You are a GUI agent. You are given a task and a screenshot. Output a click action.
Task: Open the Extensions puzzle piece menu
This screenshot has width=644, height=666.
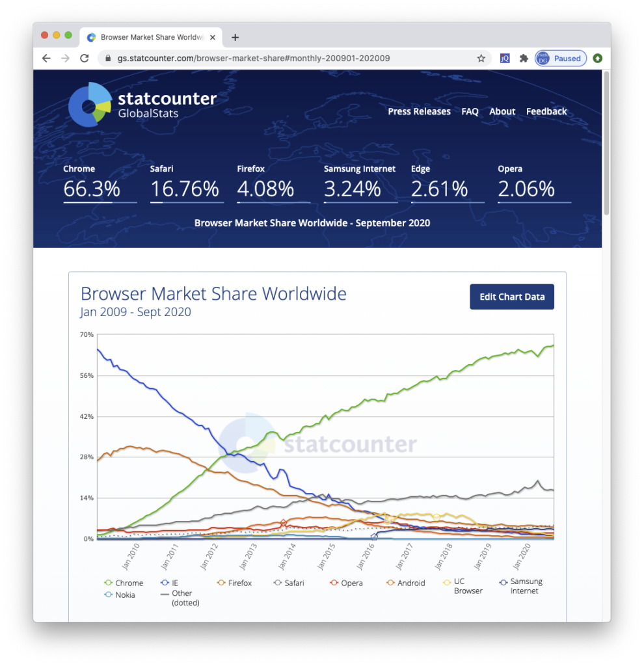523,59
